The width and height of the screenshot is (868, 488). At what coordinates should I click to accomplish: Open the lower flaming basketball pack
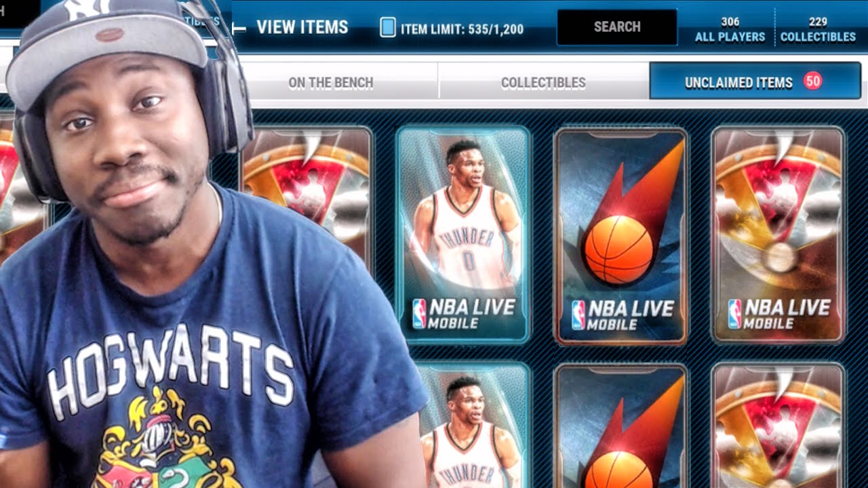620,426
